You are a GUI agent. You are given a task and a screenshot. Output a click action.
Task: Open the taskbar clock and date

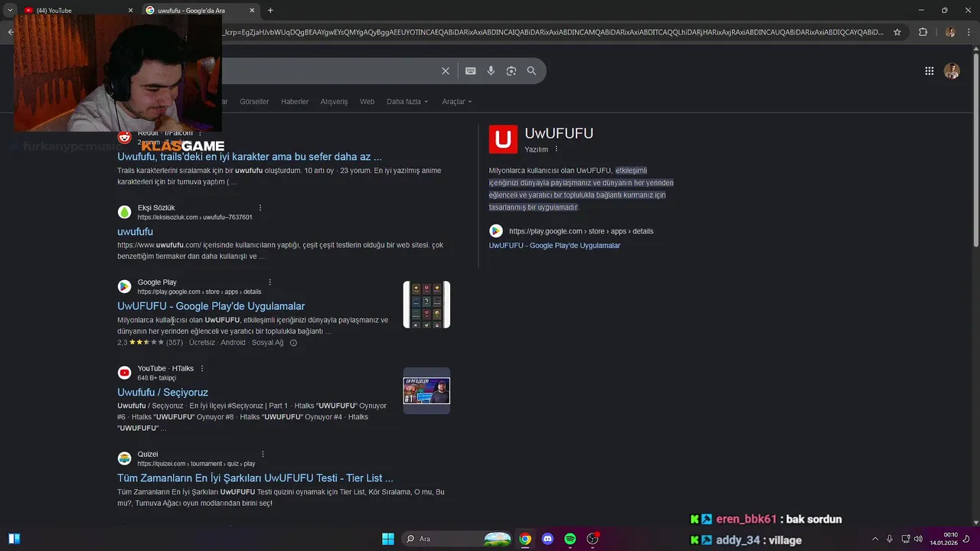coord(946,539)
